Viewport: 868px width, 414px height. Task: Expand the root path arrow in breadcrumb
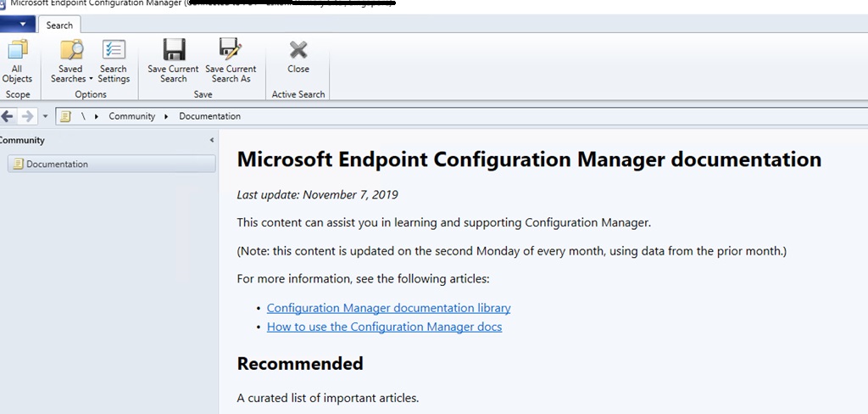[x=97, y=116]
